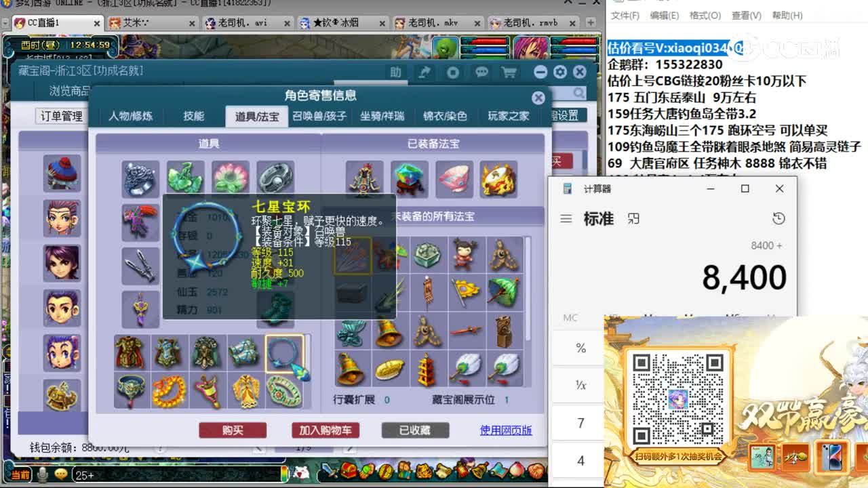Viewport: 868px width, 488px height.
Task: Select the pink lotus item in 道具
Action: [x=231, y=179]
